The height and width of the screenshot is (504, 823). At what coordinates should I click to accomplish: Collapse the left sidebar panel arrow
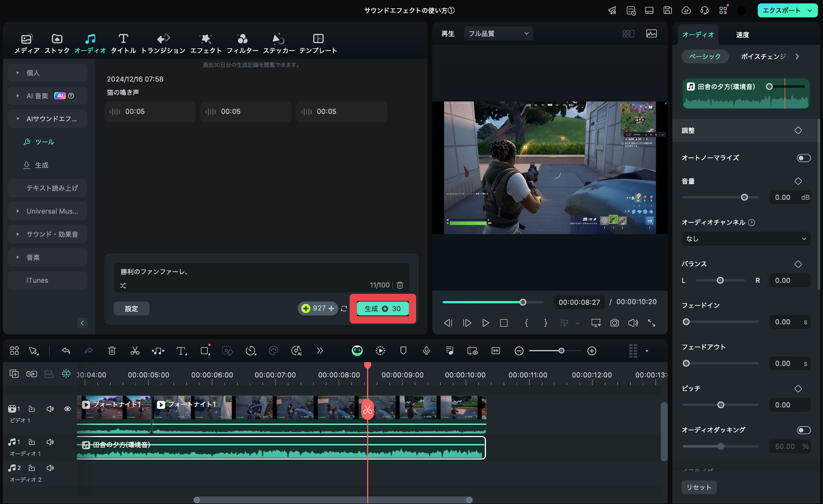click(82, 323)
